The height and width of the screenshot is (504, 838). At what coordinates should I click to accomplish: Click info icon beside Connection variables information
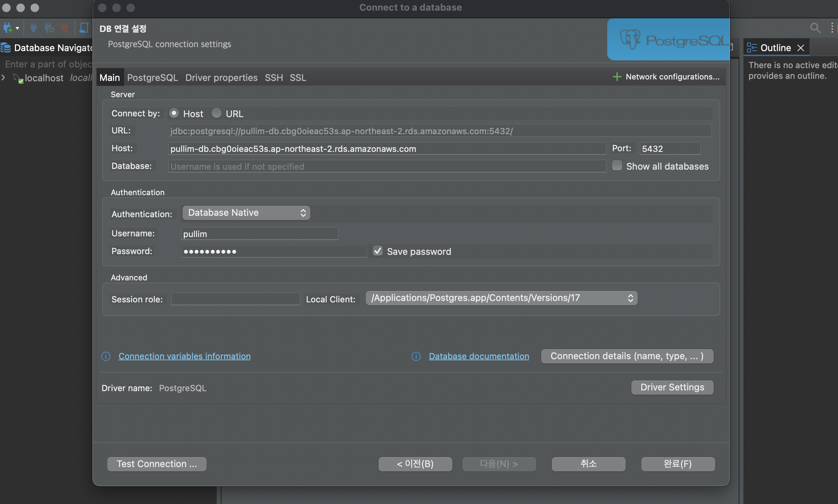(106, 356)
